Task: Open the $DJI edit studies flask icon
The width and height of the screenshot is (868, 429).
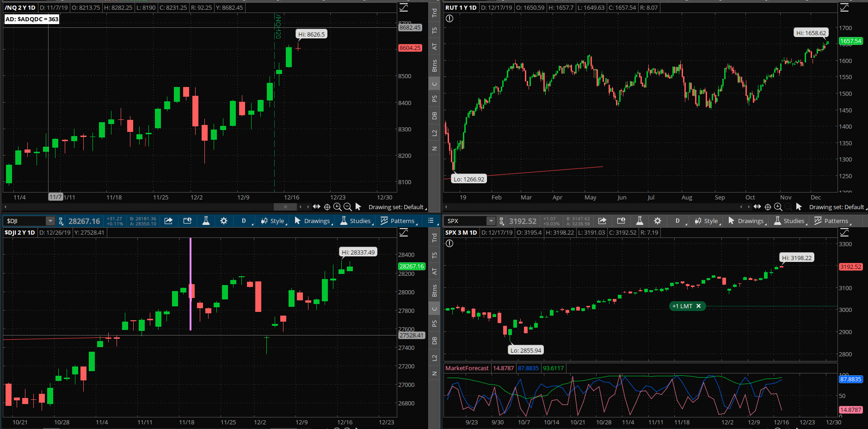Action: tap(206, 221)
